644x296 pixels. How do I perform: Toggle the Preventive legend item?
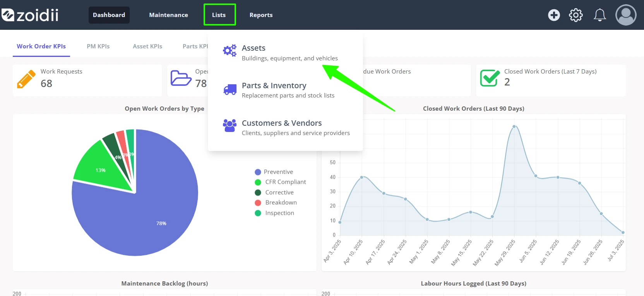[x=274, y=172]
